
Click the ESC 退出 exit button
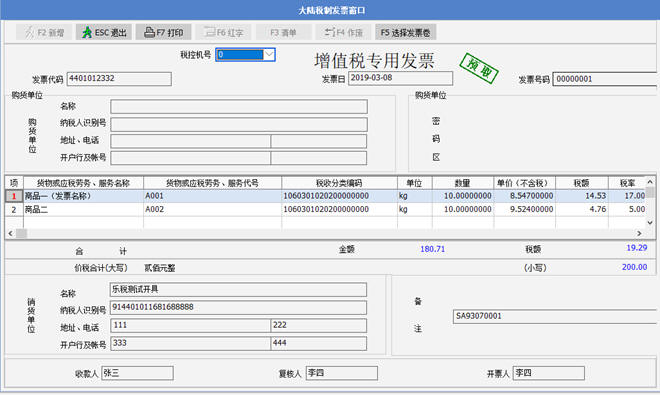tap(104, 32)
